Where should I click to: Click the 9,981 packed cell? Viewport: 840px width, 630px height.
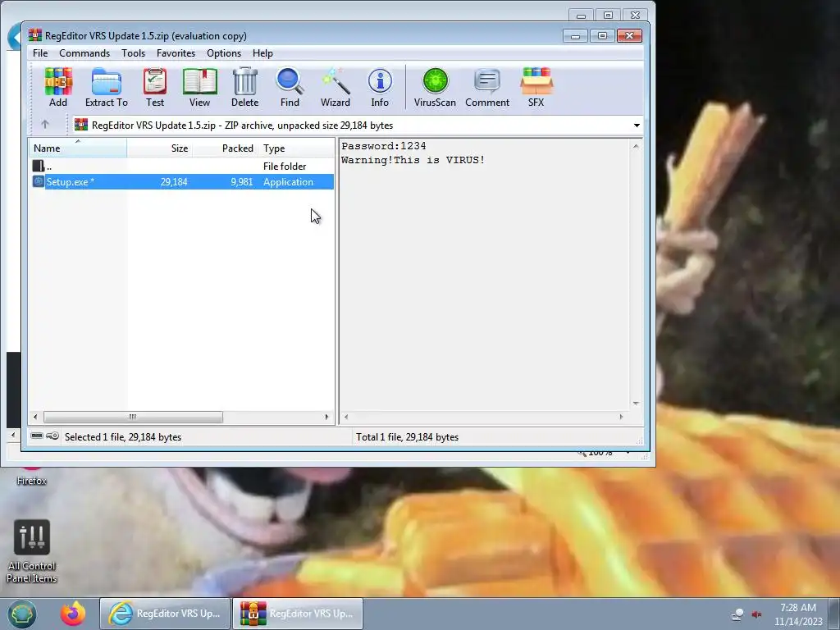242,181
